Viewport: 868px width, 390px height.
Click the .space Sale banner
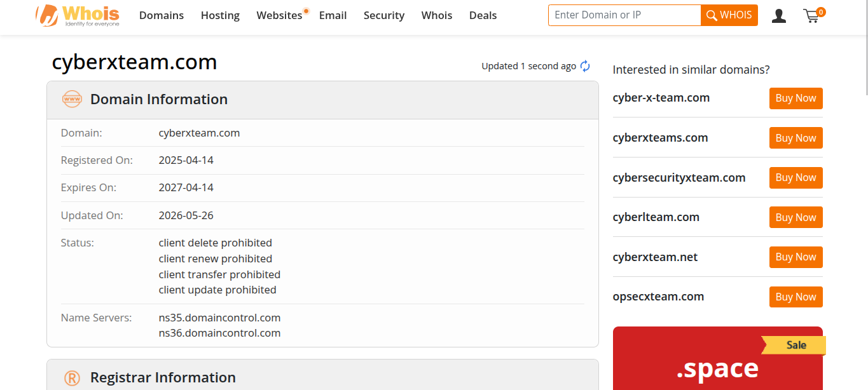[x=718, y=358]
